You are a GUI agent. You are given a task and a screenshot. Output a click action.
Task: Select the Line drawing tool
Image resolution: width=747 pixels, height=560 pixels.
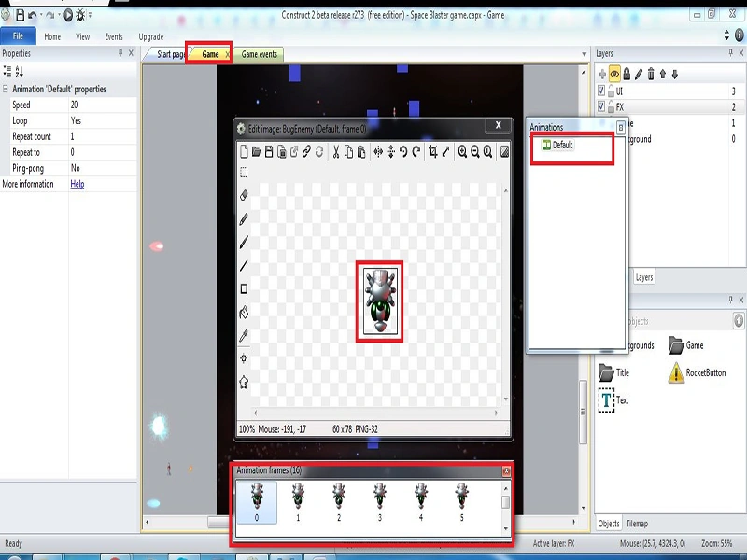click(244, 265)
